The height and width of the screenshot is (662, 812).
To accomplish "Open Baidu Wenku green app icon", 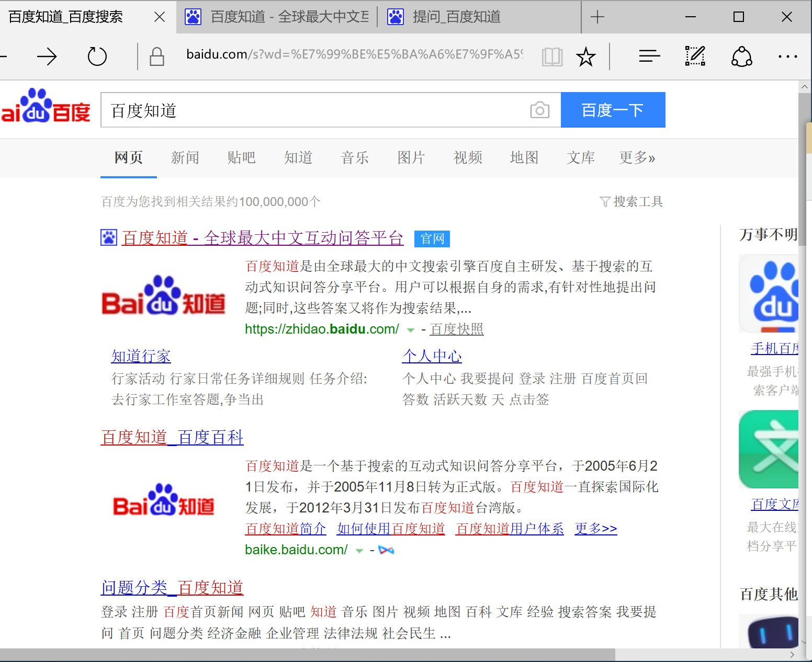I will [769, 449].
